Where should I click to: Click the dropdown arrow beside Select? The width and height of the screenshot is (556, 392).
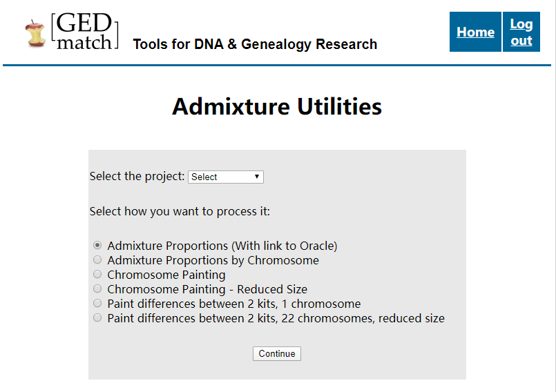click(x=257, y=177)
